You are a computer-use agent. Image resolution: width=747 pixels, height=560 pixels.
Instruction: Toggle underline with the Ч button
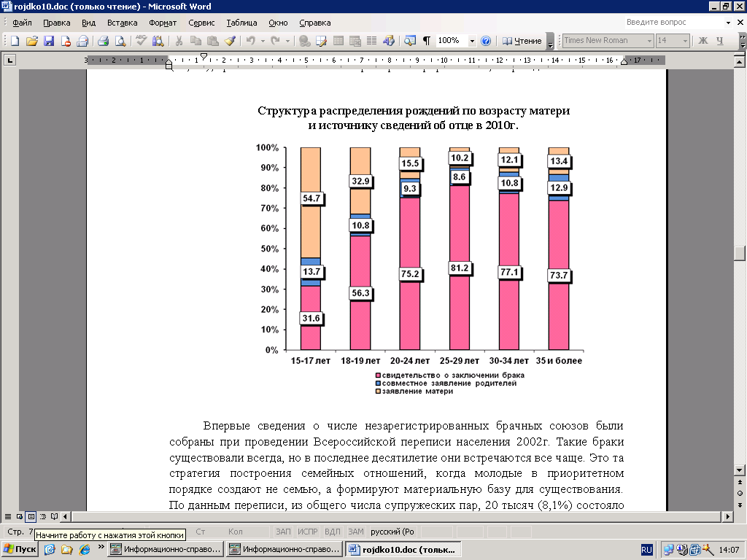pyautogui.click(x=720, y=41)
